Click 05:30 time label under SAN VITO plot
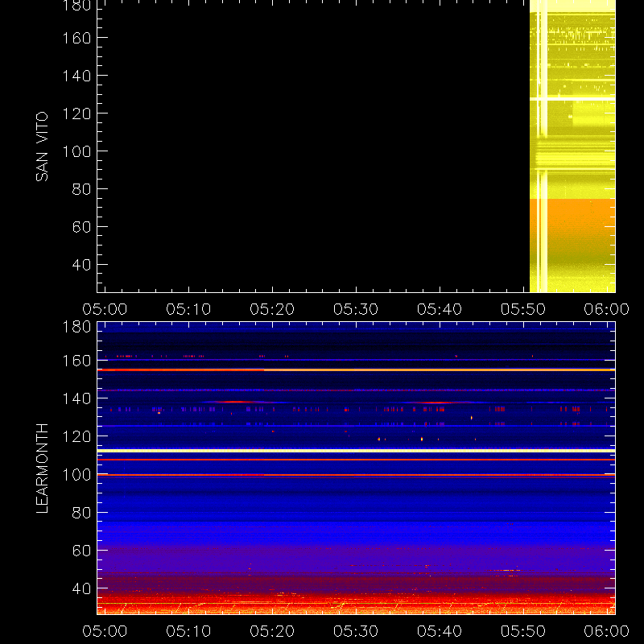Image resolution: width=644 pixels, height=644 pixels. point(356,309)
